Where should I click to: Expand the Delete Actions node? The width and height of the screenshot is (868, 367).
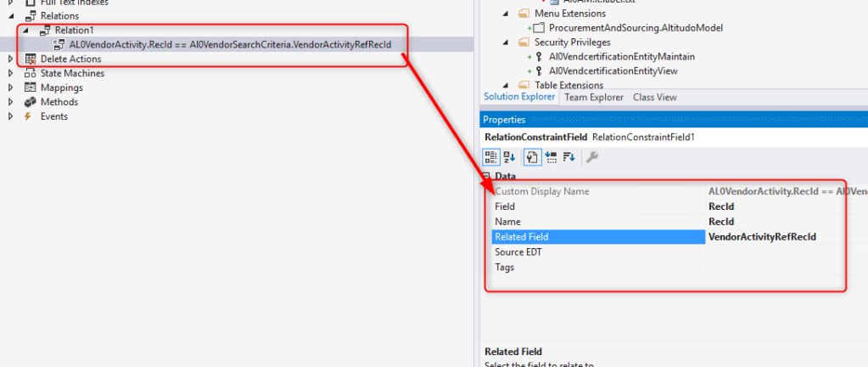11,59
